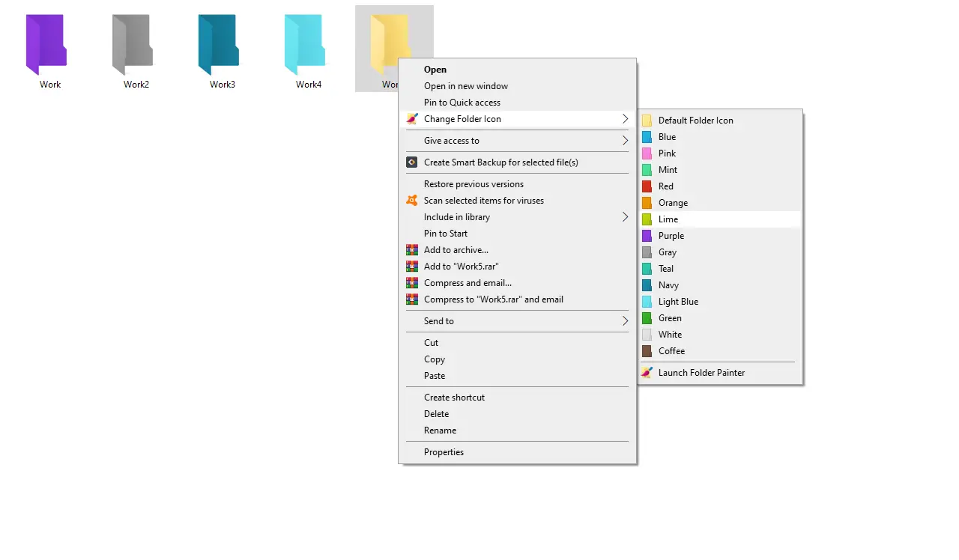Click the Coffee color swatch

point(647,351)
